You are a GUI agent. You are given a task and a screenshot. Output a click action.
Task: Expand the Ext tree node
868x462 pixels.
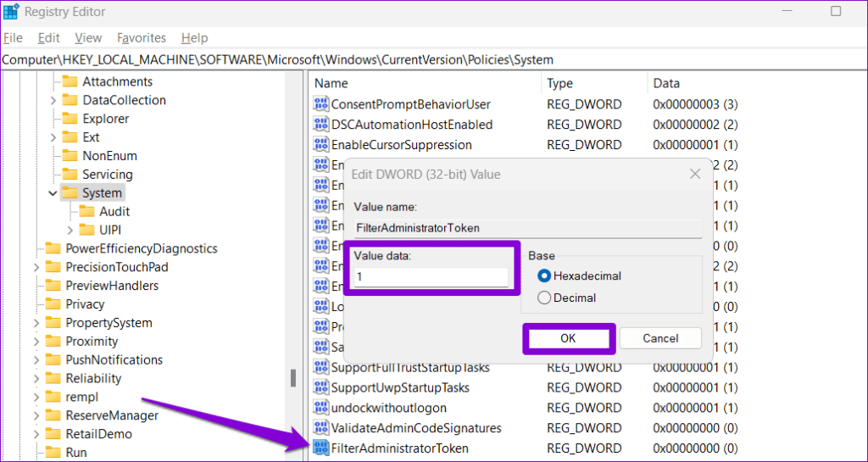[x=53, y=137]
